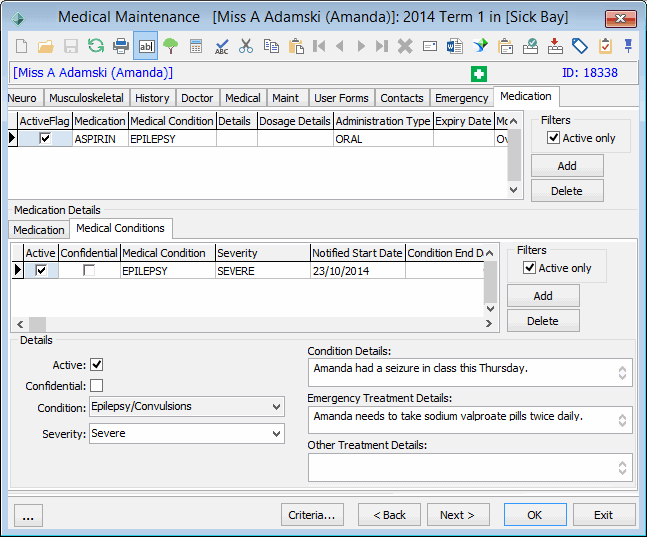
Task: Open the User Forms tab
Action: [x=341, y=98]
